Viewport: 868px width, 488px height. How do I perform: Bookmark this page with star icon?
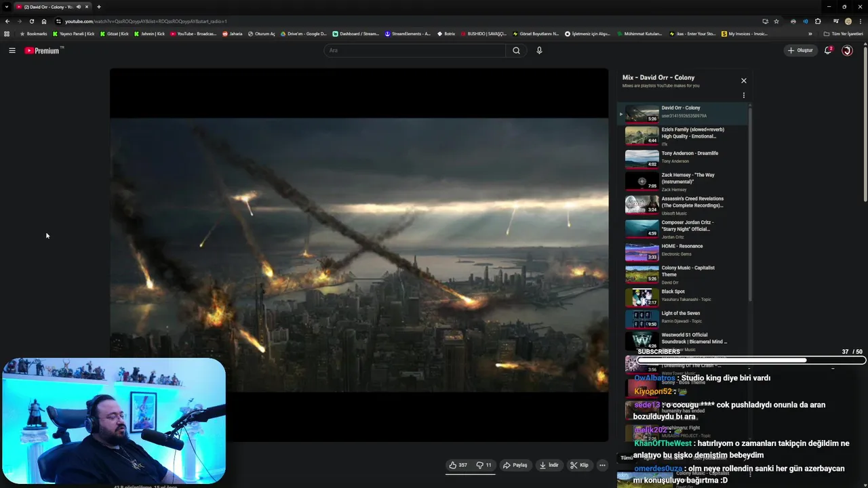(x=776, y=21)
